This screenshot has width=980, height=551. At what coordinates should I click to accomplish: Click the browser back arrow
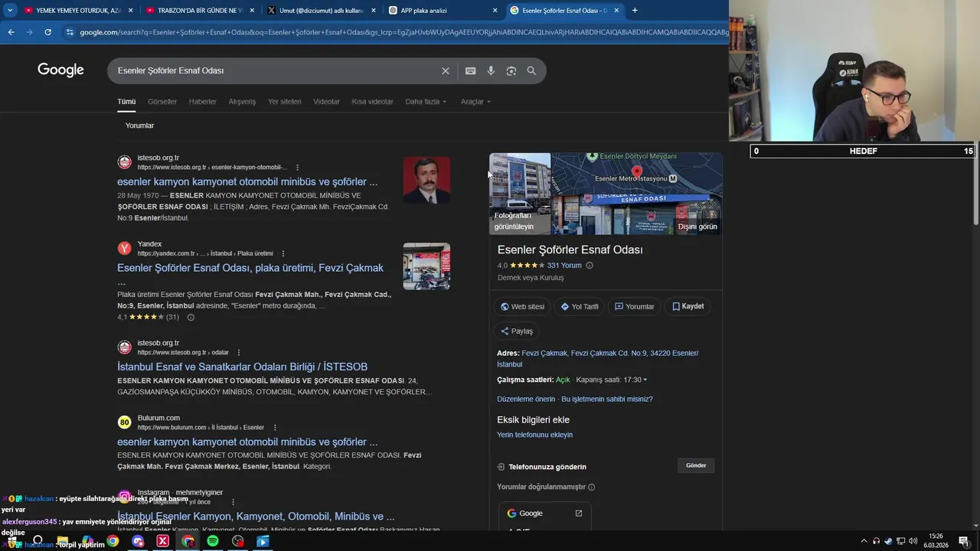click(11, 32)
